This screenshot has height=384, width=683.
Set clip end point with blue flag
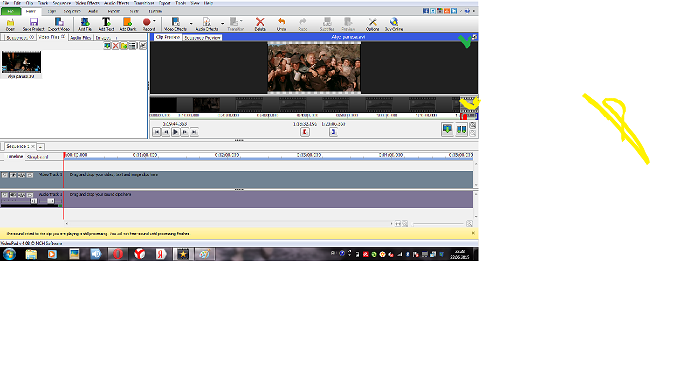click(x=333, y=132)
